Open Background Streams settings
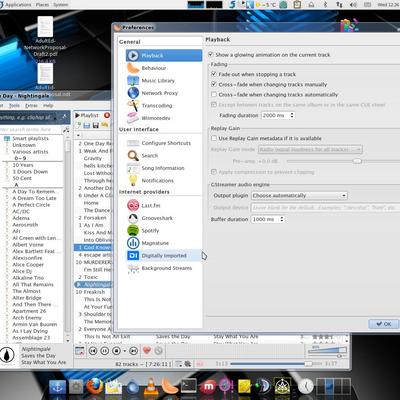 tap(164, 268)
